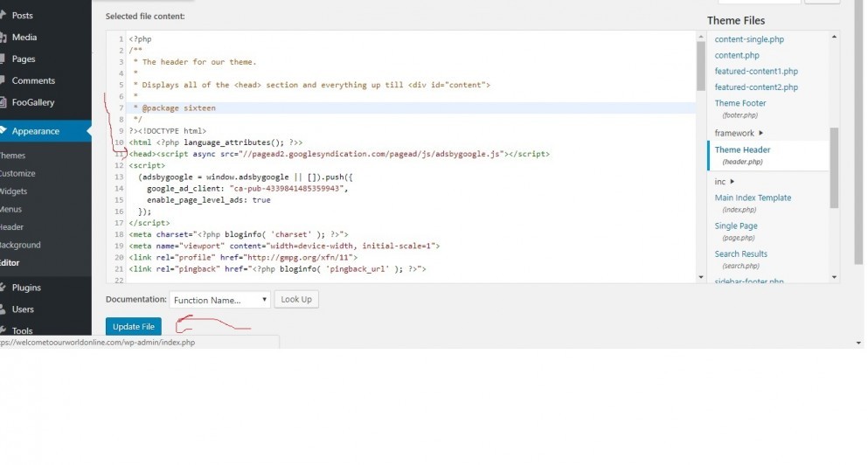Viewport: 868px width, 465px height.
Task: Open content.php theme file
Action: click(x=737, y=55)
